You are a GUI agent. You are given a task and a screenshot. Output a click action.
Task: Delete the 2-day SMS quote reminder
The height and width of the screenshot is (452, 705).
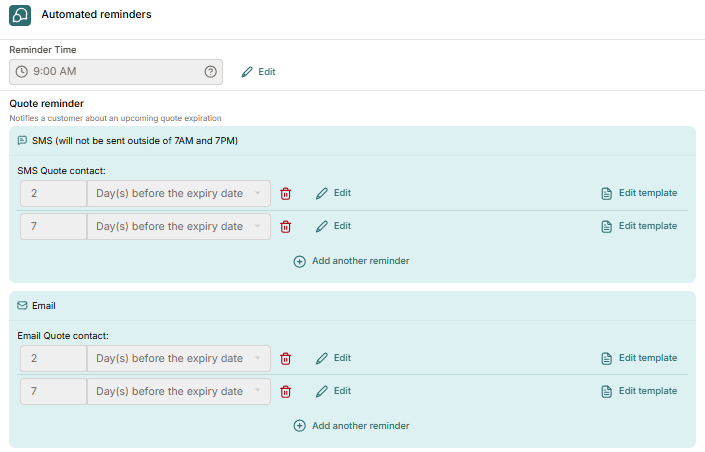(x=286, y=194)
